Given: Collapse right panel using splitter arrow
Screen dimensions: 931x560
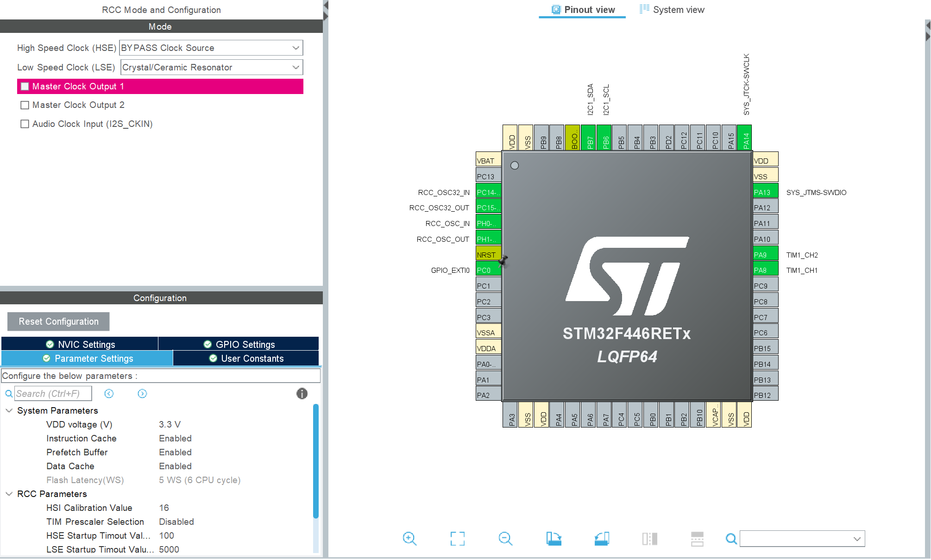Looking at the screenshot, I should click(928, 36).
